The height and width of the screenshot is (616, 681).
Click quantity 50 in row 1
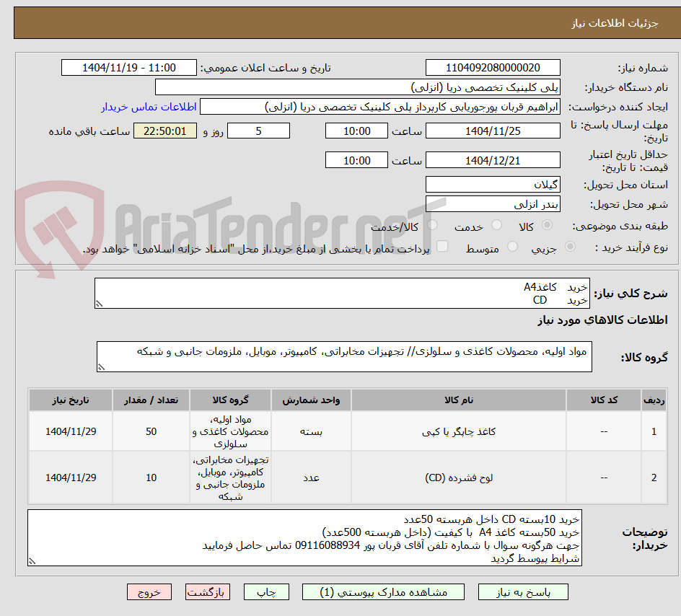tap(151, 431)
